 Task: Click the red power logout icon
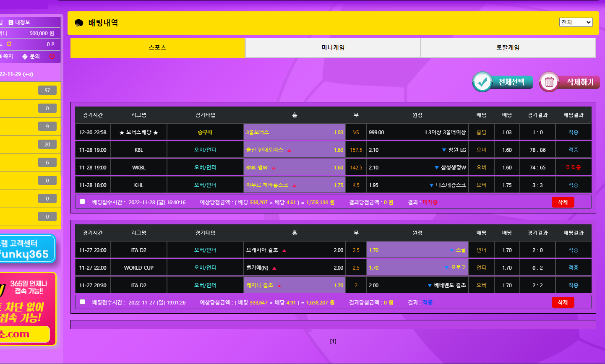tap(52, 56)
